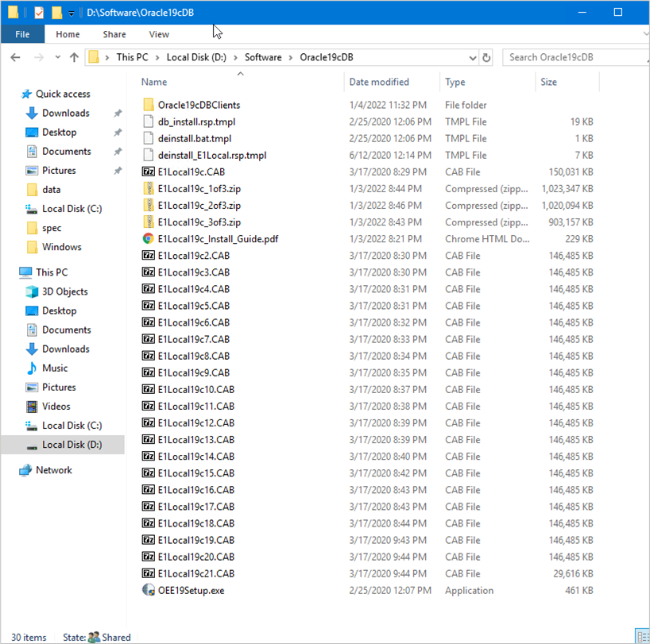Open the recent locations dropdown arrow
Screen dimensions: 650x644
coord(58,57)
